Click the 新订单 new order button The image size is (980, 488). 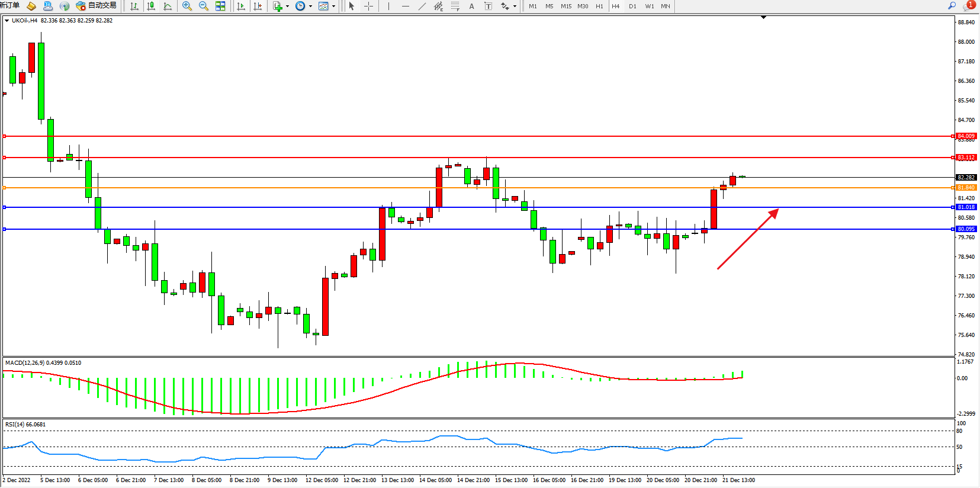[x=9, y=6]
